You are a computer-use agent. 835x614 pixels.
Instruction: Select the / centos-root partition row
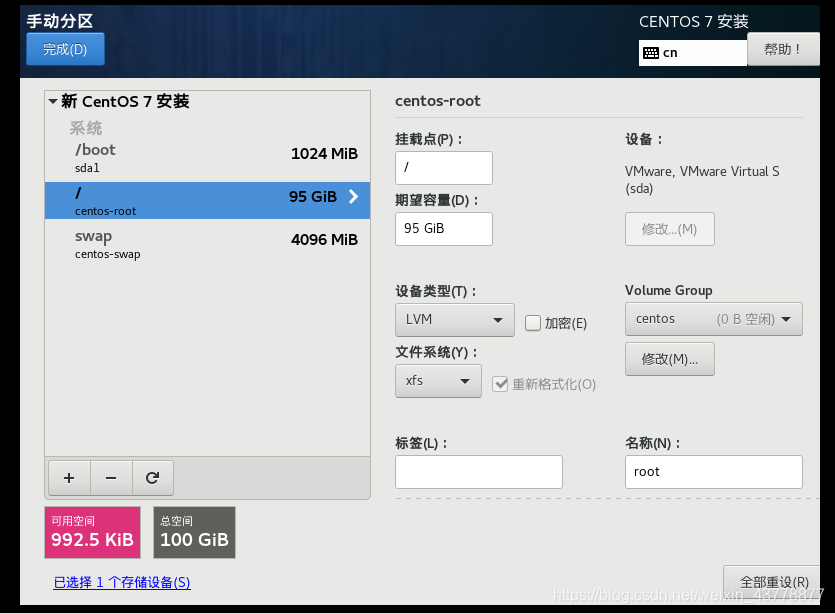click(x=207, y=200)
